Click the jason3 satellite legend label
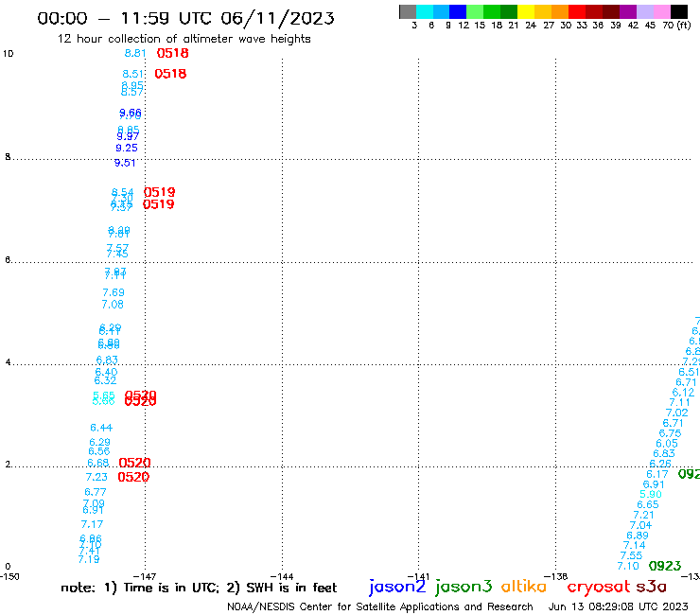This screenshot has width=700, height=615. click(x=464, y=587)
